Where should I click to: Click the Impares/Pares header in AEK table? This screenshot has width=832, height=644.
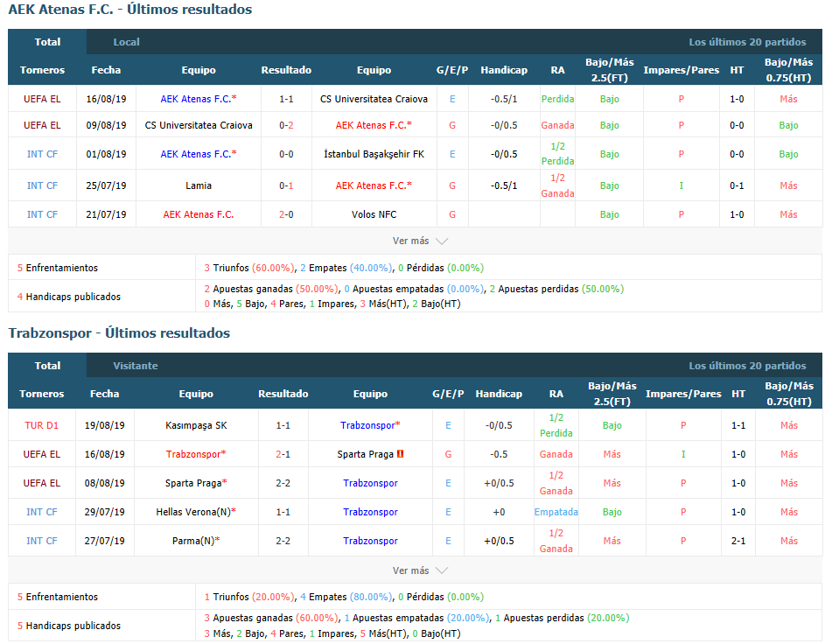(682, 70)
